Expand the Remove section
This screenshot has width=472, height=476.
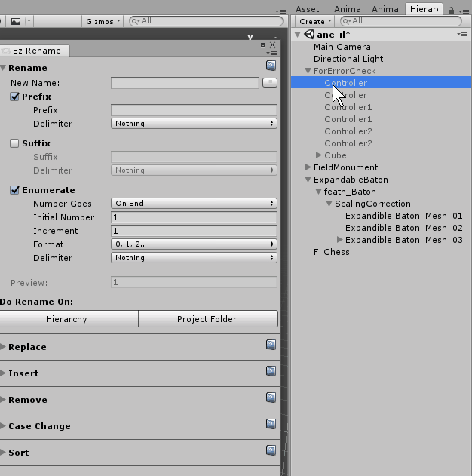[x=3, y=400]
